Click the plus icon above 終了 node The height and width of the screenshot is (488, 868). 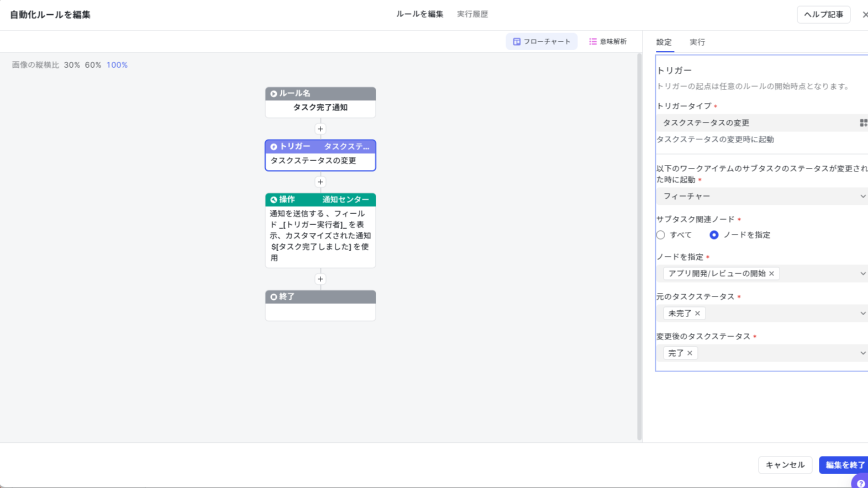(320, 279)
